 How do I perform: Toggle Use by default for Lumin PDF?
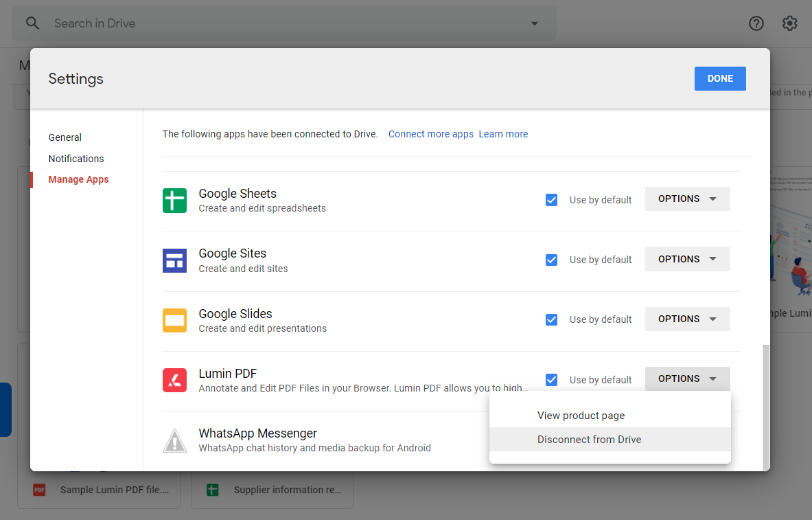click(x=551, y=379)
